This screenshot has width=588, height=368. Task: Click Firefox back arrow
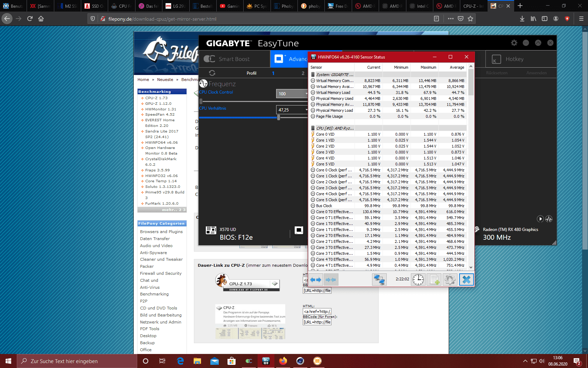tap(7, 19)
